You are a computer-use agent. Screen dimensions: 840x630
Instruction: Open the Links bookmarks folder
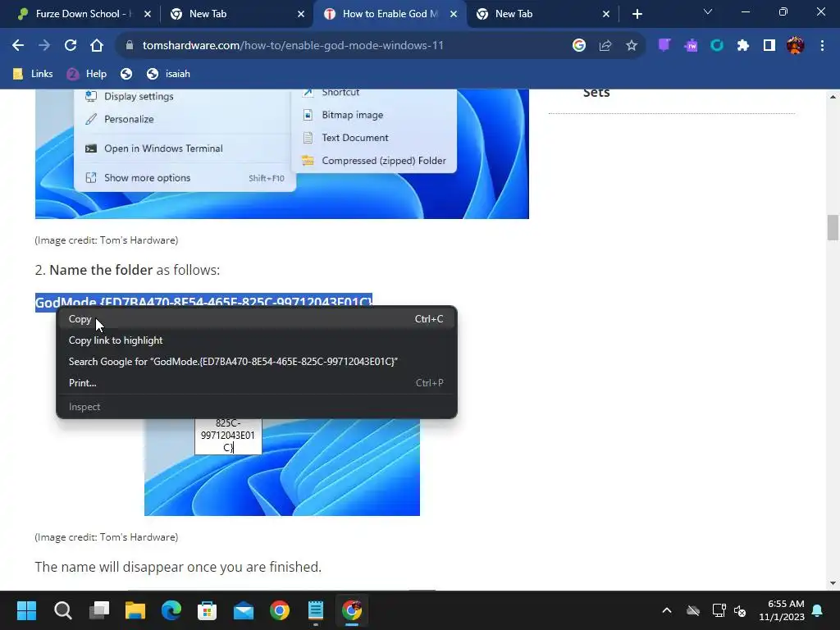33,74
